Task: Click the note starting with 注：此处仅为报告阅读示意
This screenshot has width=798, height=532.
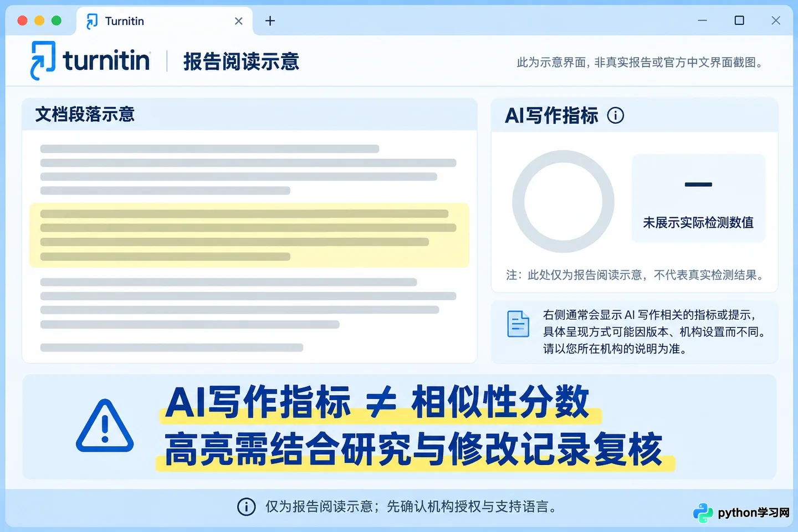Action: [636, 275]
